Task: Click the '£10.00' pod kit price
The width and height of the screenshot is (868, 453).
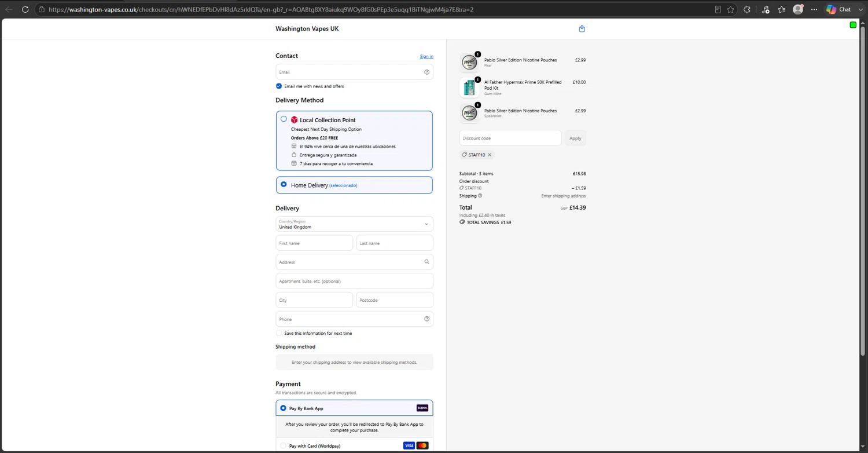Action: 579,82
